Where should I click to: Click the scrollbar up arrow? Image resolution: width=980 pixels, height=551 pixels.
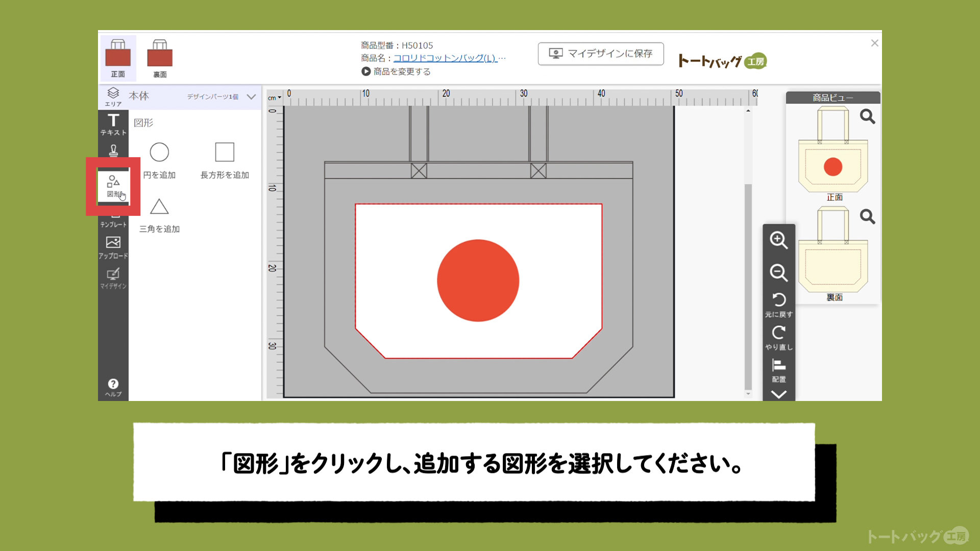(x=748, y=111)
